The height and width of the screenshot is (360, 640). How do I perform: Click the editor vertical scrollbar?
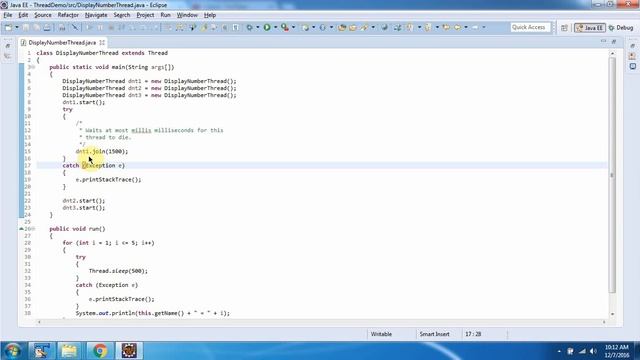point(612,175)
